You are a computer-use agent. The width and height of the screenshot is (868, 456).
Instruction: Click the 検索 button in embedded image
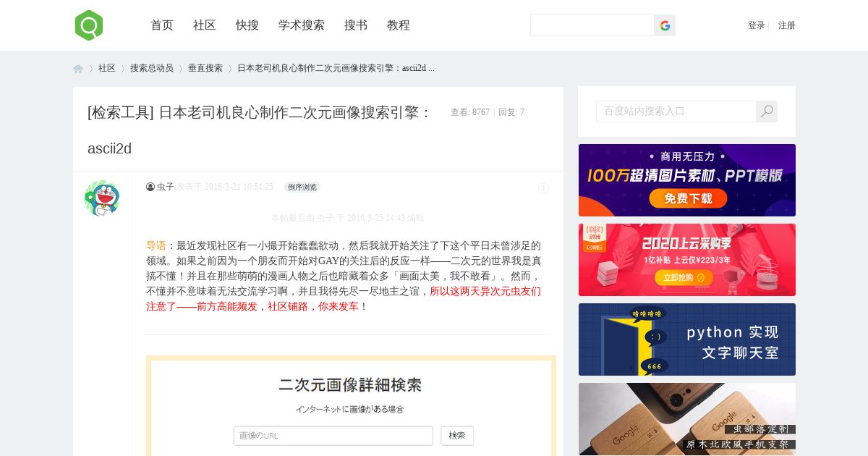point(457,436)
